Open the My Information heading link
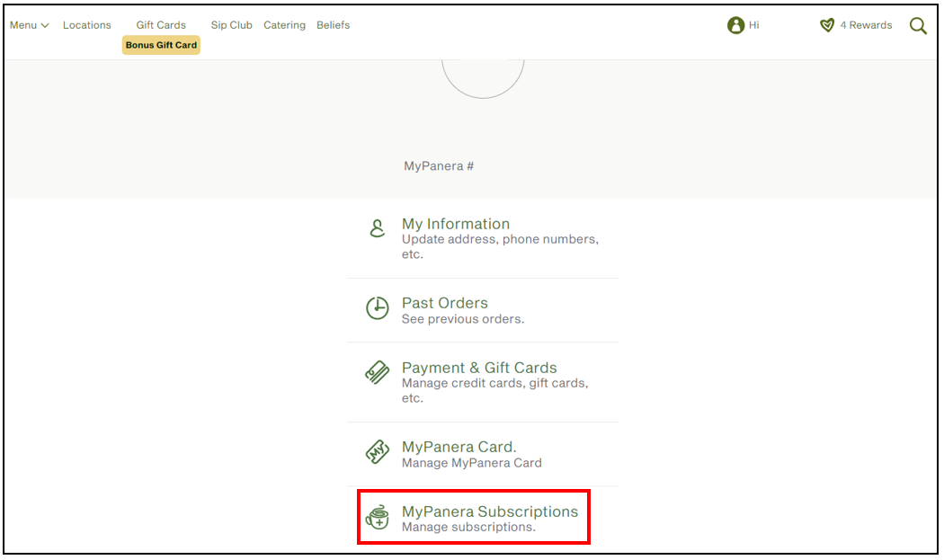The width and height of the screenshot is (944, 560). (x=456, y=224)
